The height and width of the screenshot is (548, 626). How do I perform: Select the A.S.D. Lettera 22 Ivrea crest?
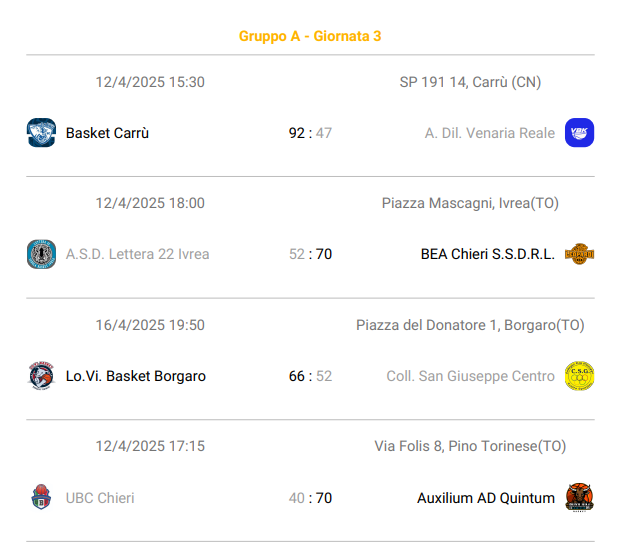[41, 254]
